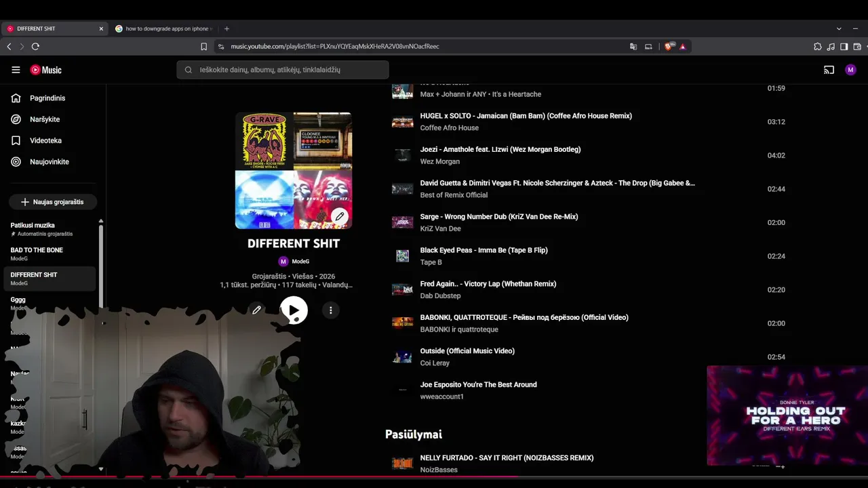
Task: Click the BABONKI, QUATTROTEQUE song title
Action: 524,317
